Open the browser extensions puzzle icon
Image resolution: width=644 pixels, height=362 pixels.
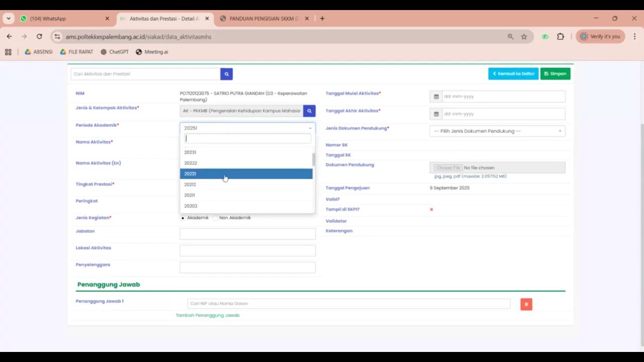(x=560, y=37)
